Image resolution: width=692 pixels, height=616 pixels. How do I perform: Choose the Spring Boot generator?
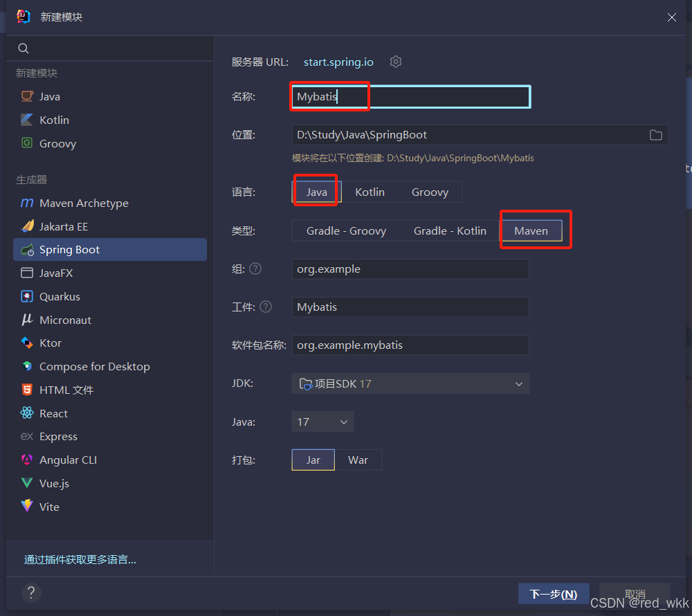[x=110, y=250]
